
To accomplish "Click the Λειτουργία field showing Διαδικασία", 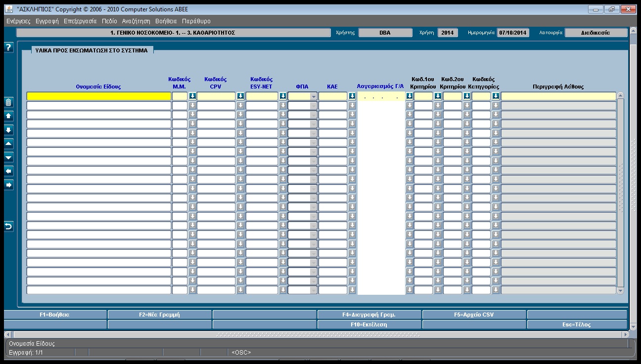I will coord(596,33).
